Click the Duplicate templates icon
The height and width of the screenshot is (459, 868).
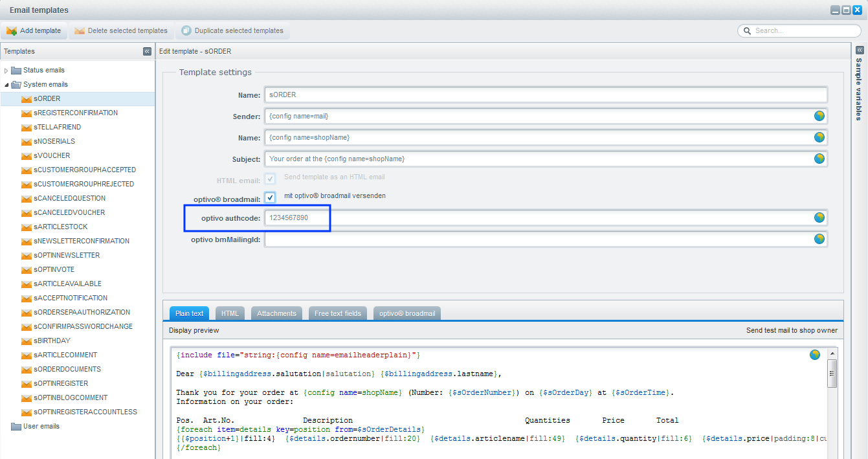click(x=186, y=30)
